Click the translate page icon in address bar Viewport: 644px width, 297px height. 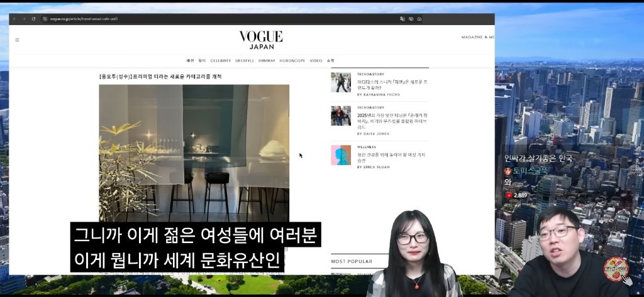(402, 19)
